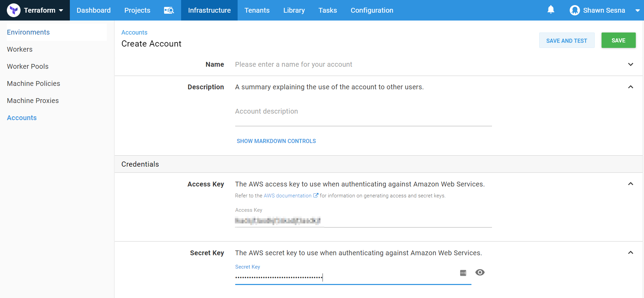Viewport: 644px width, 298px height.
Task: Click the Save and Test button
Action: pyautogui.click(x=566, y=40)
